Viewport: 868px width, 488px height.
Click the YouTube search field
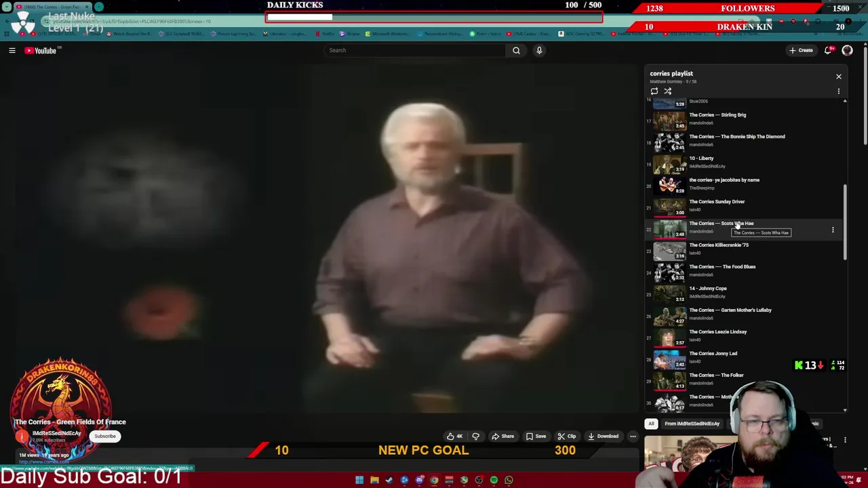pos(415,50)
